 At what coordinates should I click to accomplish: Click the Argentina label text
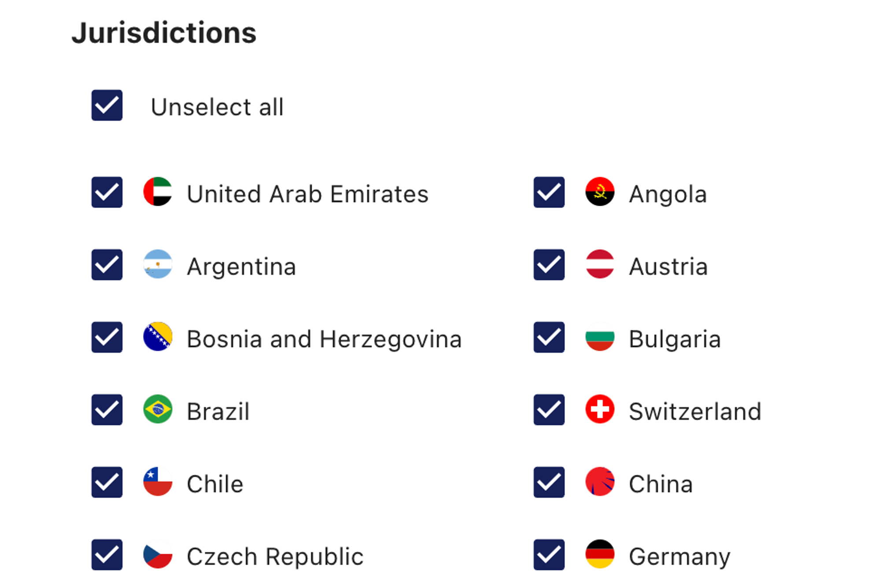(x=241, y=267)
